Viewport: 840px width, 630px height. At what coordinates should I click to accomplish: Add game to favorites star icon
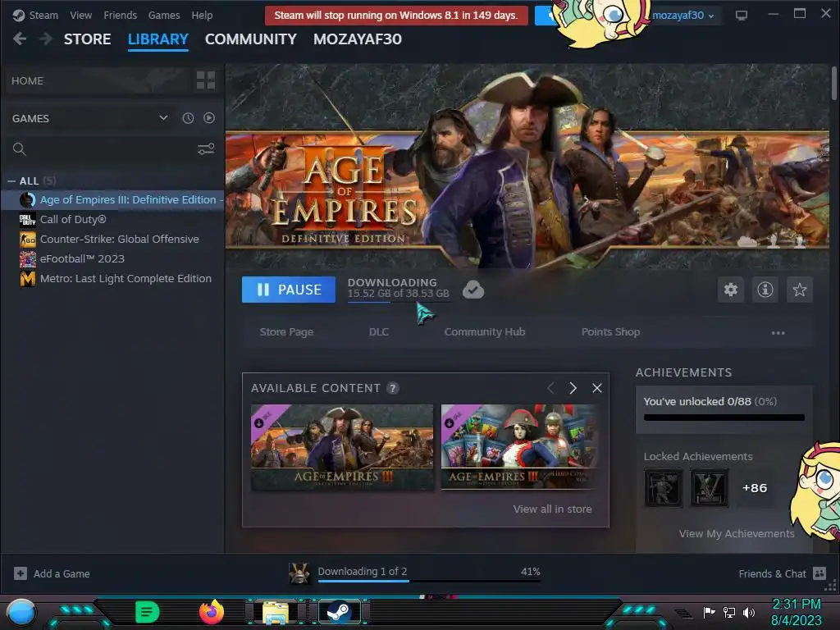[799, 290]
